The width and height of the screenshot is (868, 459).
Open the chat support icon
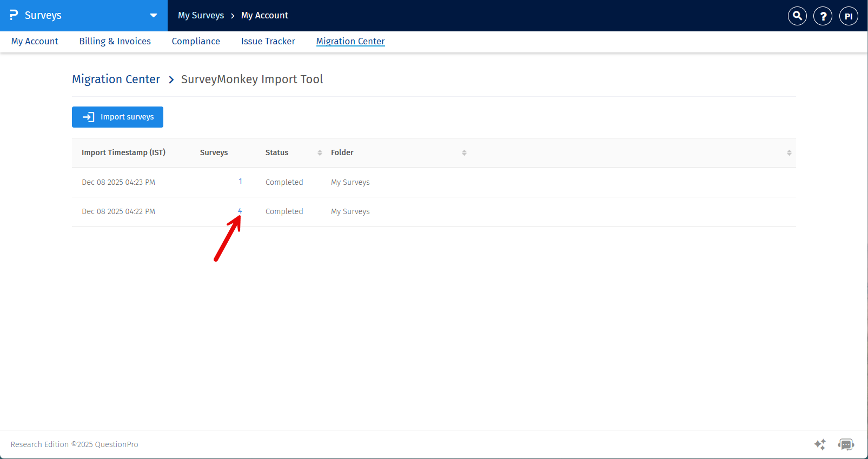(846, 444)
